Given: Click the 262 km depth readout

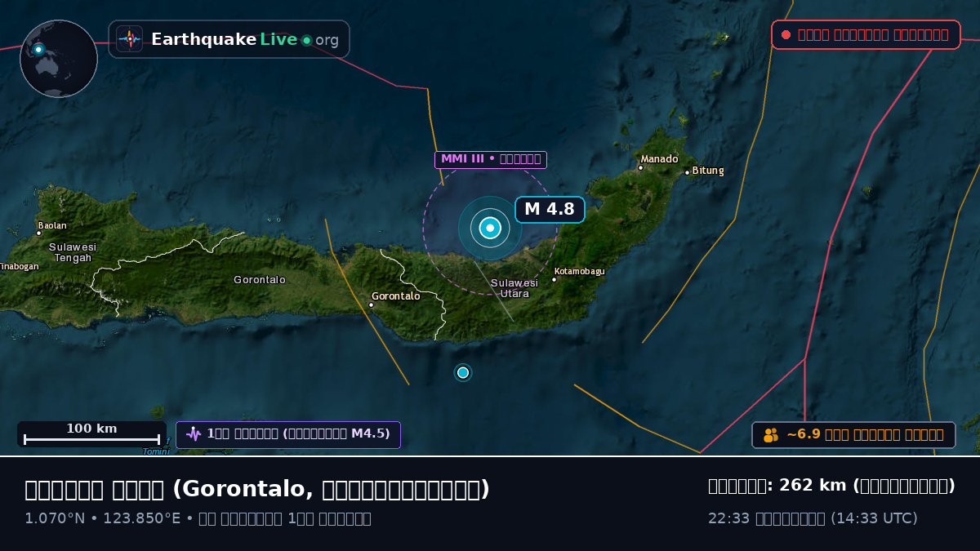Looking at the screenshot, I should [x=831, y=486].
